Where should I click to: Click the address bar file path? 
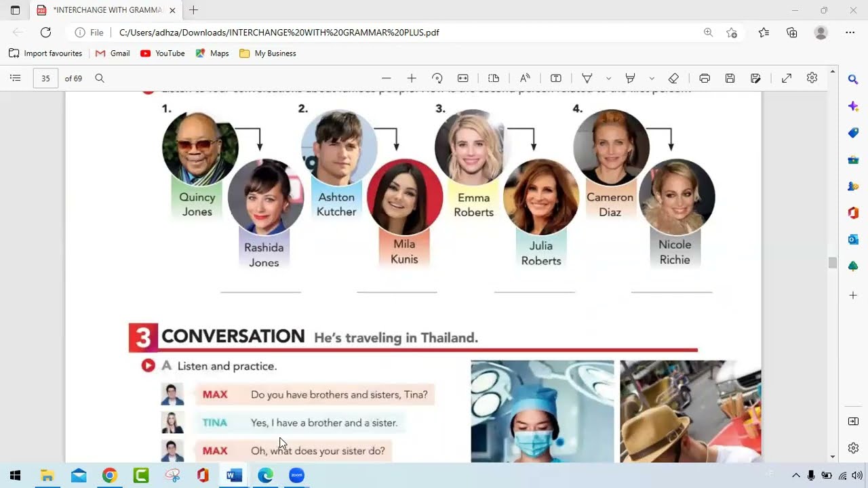279,33
